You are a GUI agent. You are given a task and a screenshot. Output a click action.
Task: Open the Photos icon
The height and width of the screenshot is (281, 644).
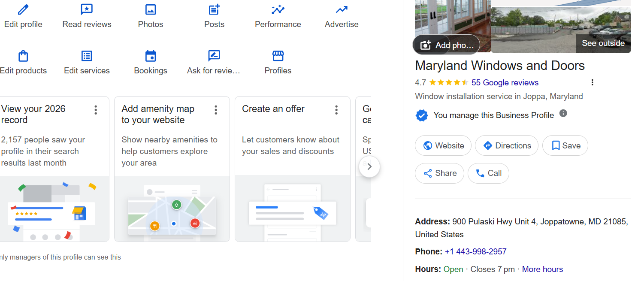pos(151,9)
